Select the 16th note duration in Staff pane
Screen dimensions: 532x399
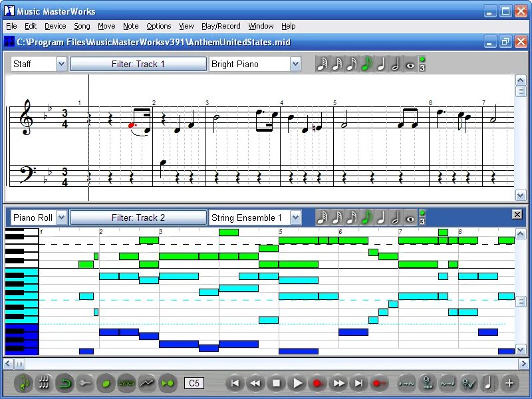coord(352,64)
